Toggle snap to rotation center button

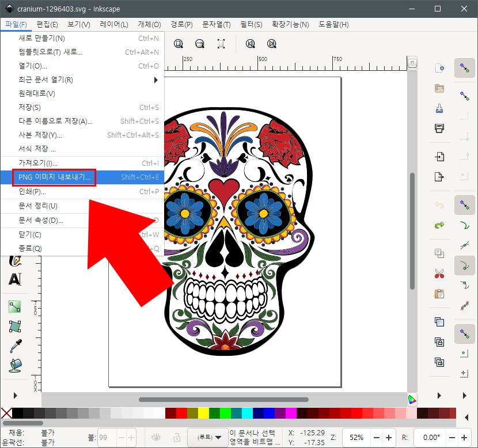[x=465, y=374]
